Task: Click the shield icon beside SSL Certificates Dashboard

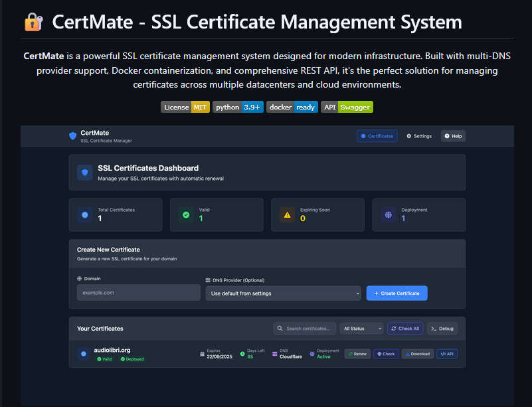Action: tap(85, 173)
